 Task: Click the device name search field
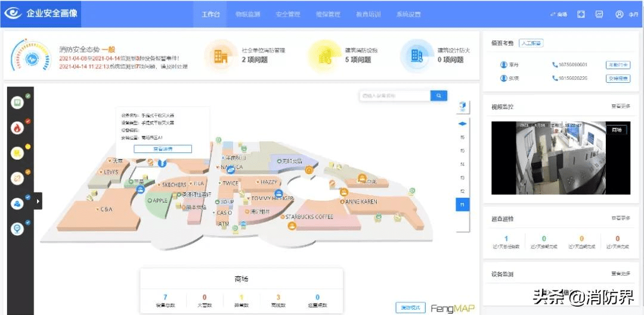coord(395,95)
